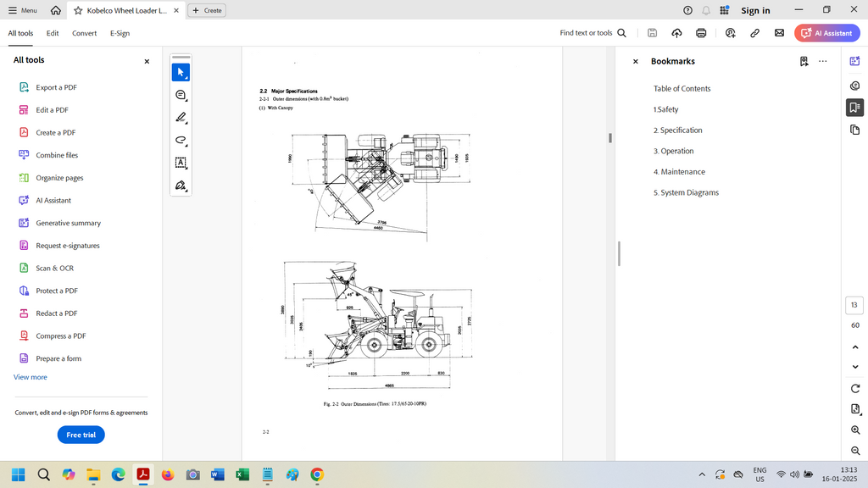Switch to the Convert tab
Image resolution: width=868 pixels, height=488 pixels.
[84, 33]
